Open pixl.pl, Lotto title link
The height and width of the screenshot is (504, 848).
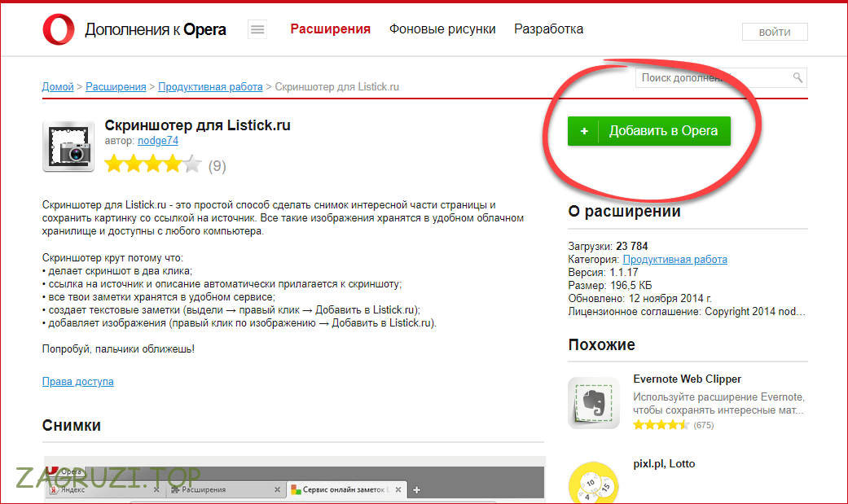664,463
